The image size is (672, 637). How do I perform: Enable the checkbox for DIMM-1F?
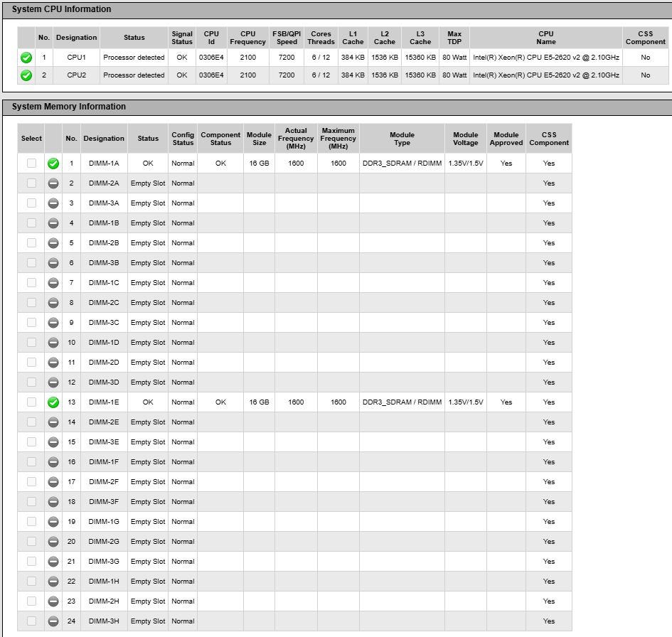[x=31, y=462]
